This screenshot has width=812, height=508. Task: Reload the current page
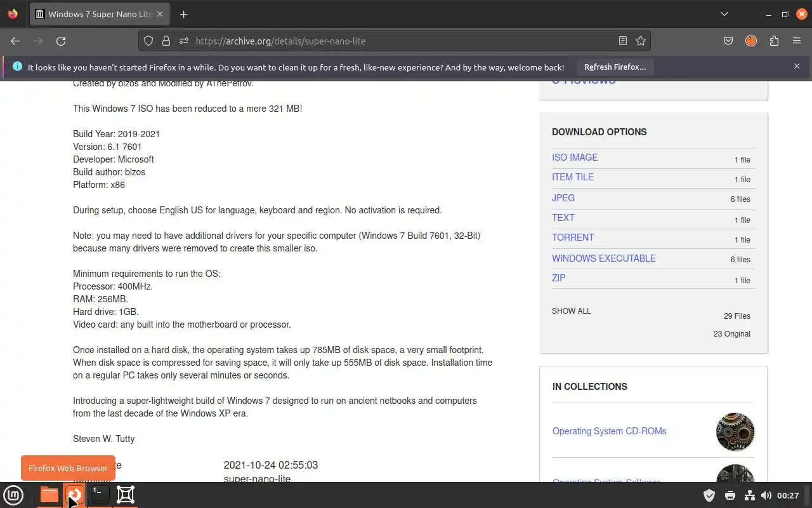[61, 41]
